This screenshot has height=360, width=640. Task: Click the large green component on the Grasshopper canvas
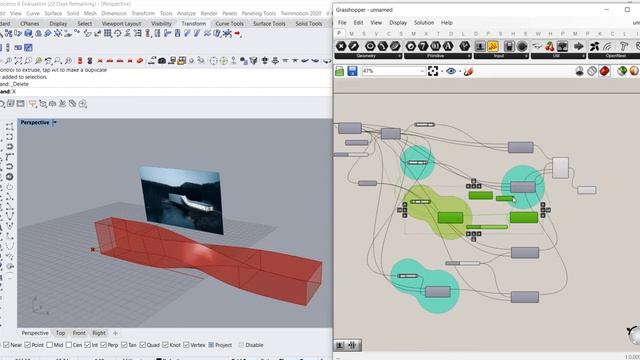tap(450, 218)
